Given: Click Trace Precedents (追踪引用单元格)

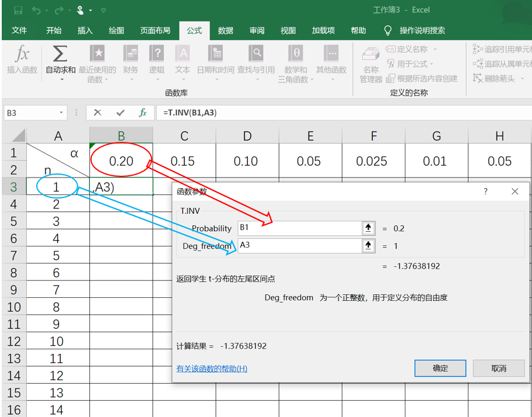Looking at the screenshot, I should pyautogui.click(x=502, y=49).
